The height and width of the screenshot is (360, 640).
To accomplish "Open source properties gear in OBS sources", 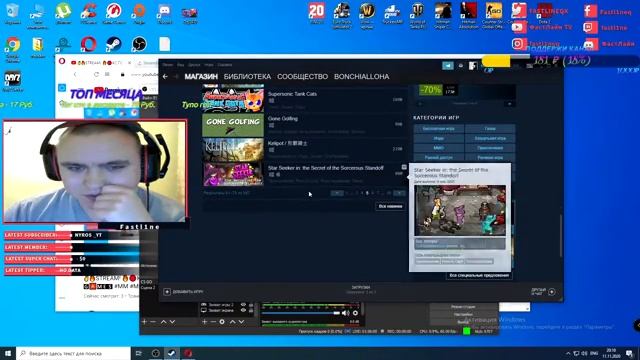I will click(222, 322).
